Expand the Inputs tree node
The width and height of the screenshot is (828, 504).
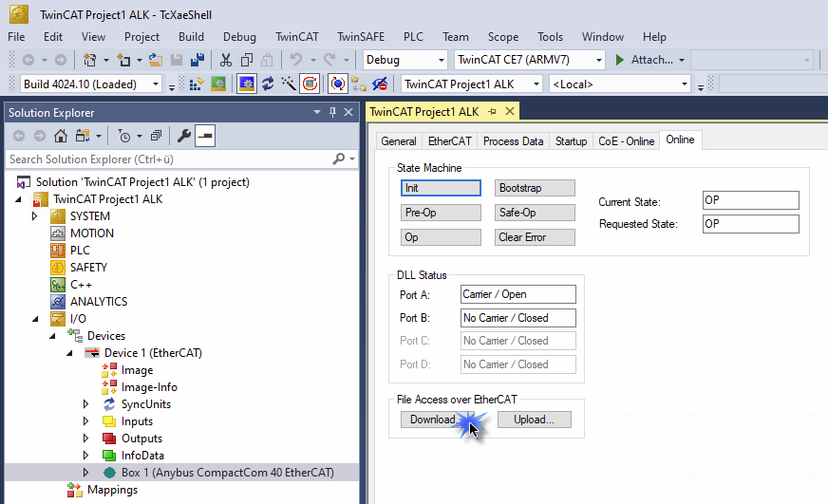pyautogui.click(x=86, y=421)
